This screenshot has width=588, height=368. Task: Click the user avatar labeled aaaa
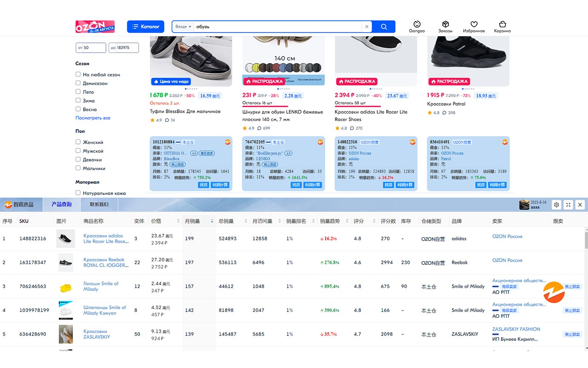click(x=524, y=205)
